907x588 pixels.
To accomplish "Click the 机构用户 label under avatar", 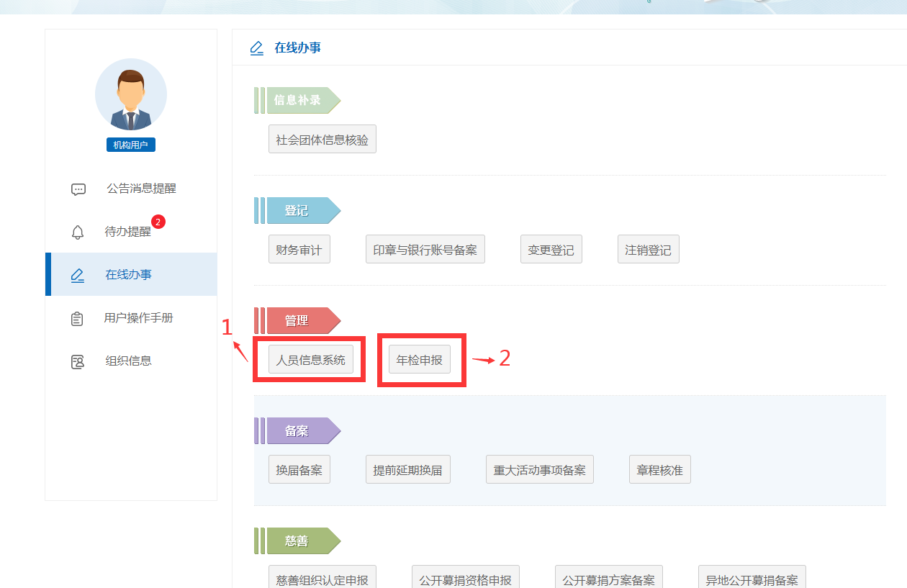I will 131,145.
